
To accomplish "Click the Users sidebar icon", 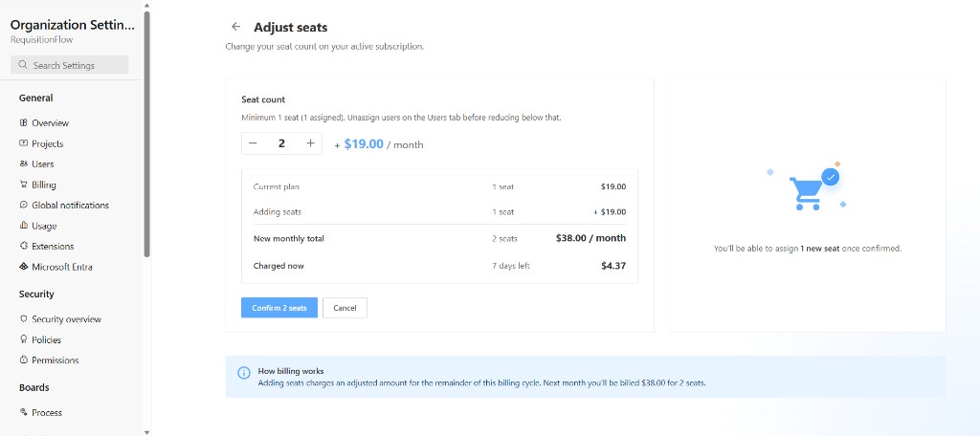I will click(x=24, y=164).
